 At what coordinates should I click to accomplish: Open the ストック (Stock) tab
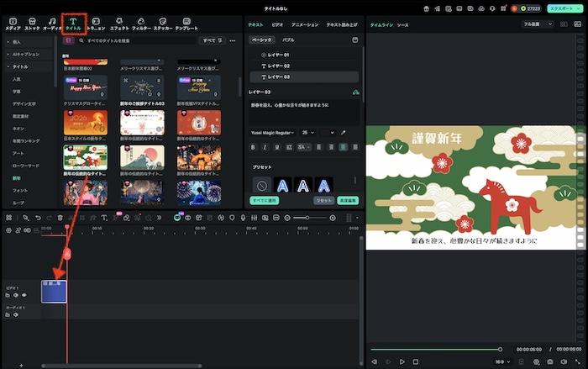click(32, 24)
